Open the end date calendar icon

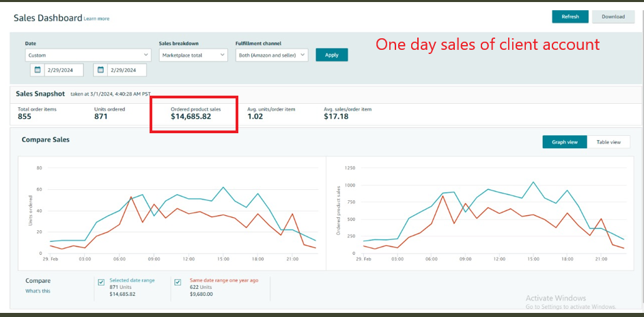click(x=100, y=70)
